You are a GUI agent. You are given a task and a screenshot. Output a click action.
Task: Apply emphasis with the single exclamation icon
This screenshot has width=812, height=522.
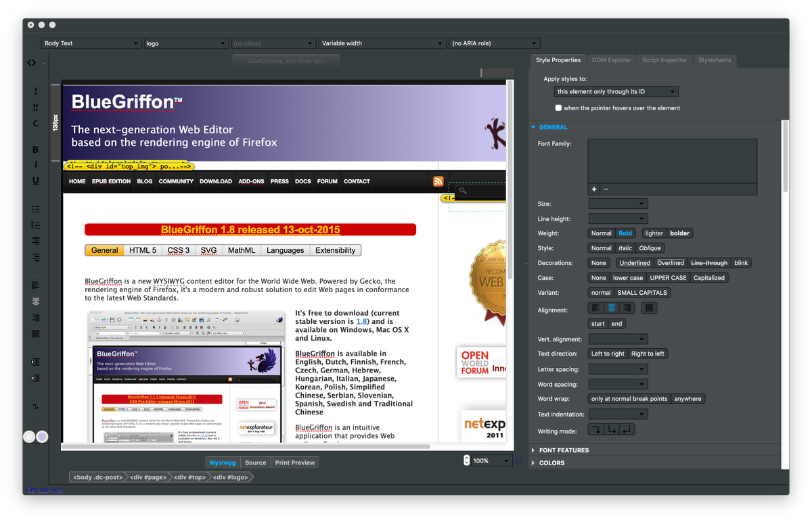(36, 91)
